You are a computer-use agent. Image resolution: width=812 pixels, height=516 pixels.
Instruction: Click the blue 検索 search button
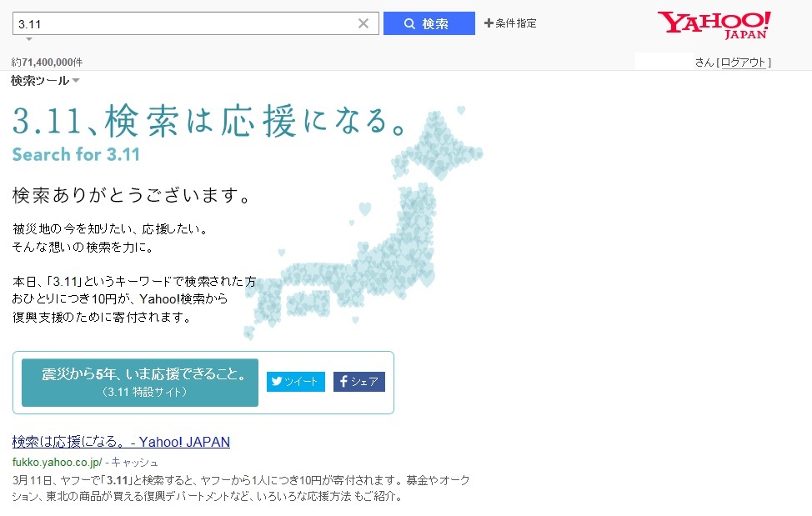click(x=429, y=23)
